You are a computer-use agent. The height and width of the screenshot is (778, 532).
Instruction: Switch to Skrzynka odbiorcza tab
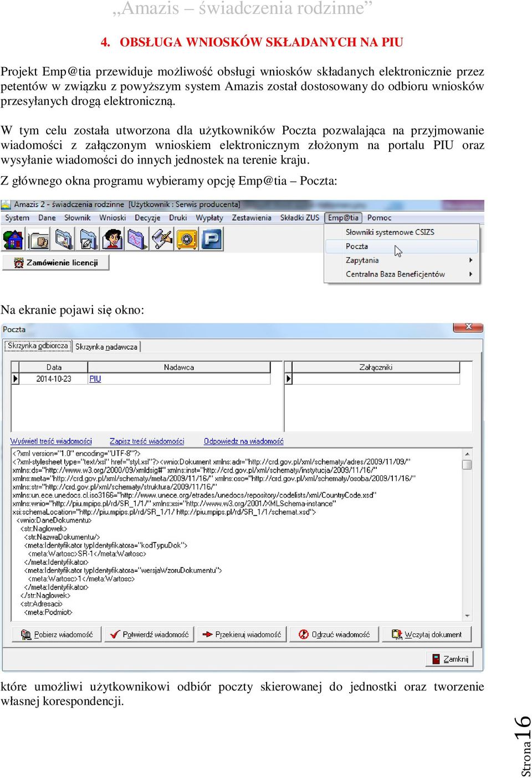click(x=38, y=346)
